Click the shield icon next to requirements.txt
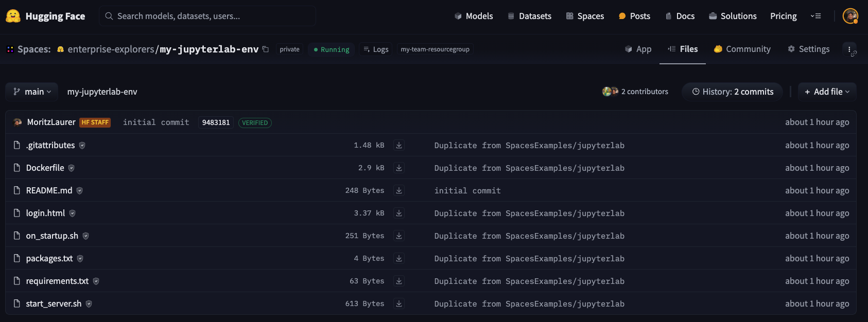The image size is (868, 322). point(96,281)
